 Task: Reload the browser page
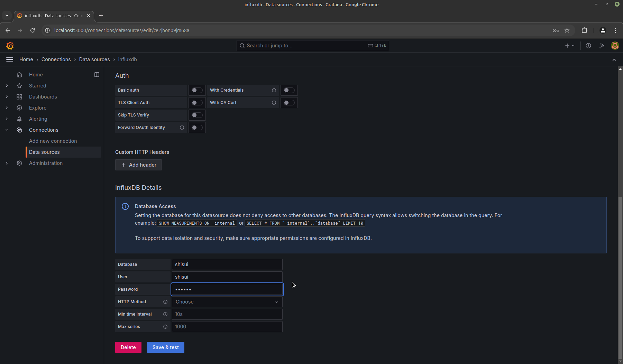click(33, 30)
